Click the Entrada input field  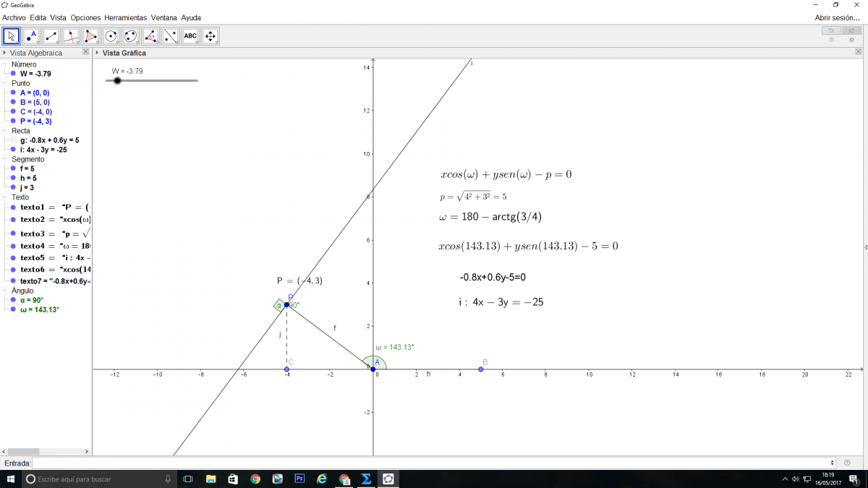click(434, 463)
